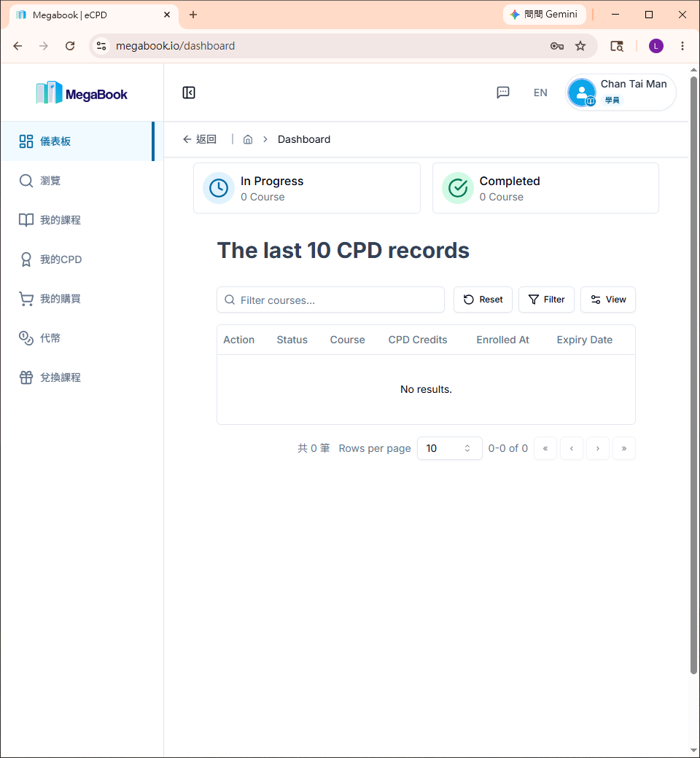Click the Reset button
700x758 pixels.
[x=483, y=300]
